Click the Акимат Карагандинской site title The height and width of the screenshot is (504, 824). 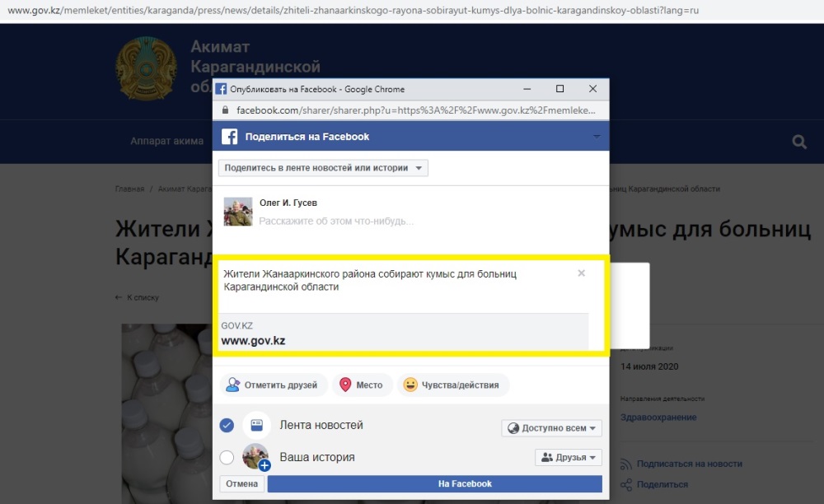point(255,67)
